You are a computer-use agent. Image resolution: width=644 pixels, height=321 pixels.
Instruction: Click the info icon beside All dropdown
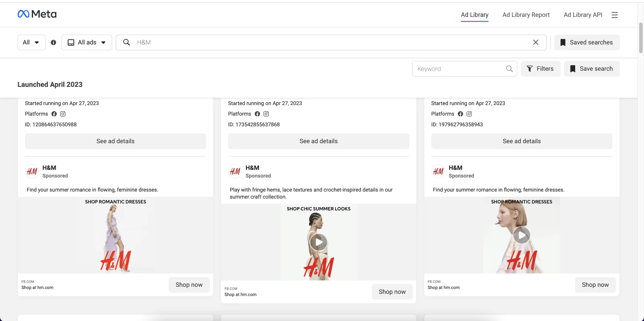(x=53, y=42)
